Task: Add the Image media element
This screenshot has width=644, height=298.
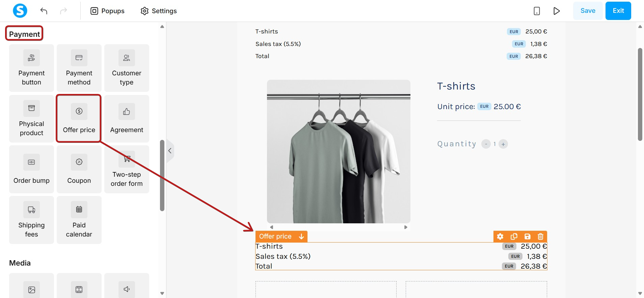Action: (x=31, y=286)
